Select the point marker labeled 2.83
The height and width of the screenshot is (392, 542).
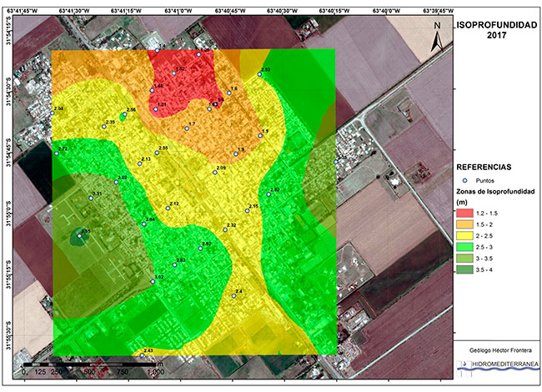pyautogui.click(x=174, y=265)
